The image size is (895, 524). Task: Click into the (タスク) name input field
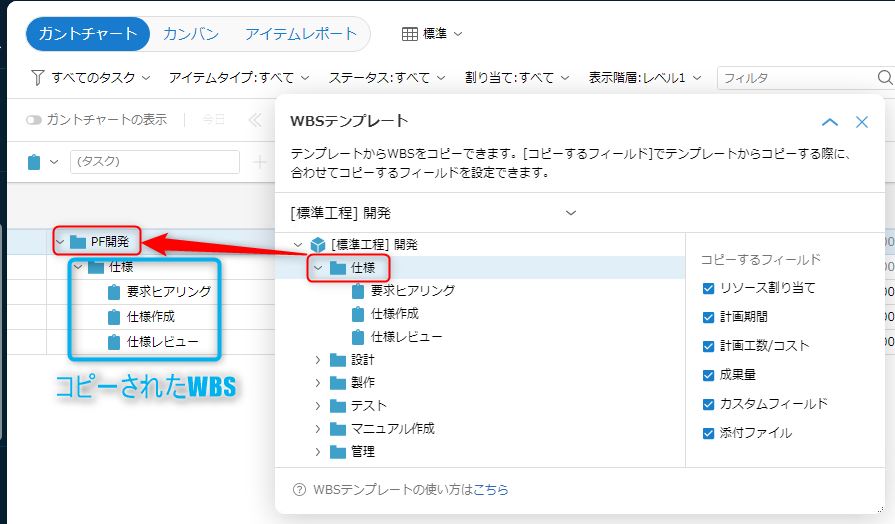155,162
